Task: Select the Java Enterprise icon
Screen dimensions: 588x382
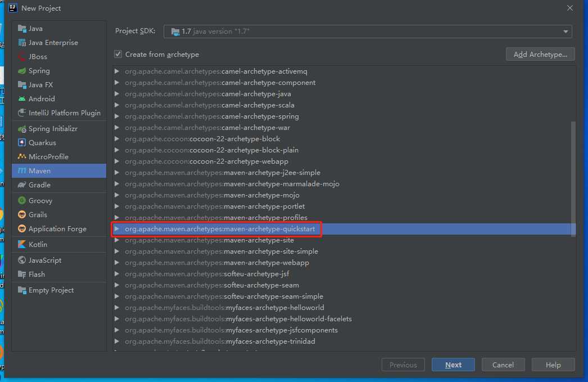Action: pos(22,43)
